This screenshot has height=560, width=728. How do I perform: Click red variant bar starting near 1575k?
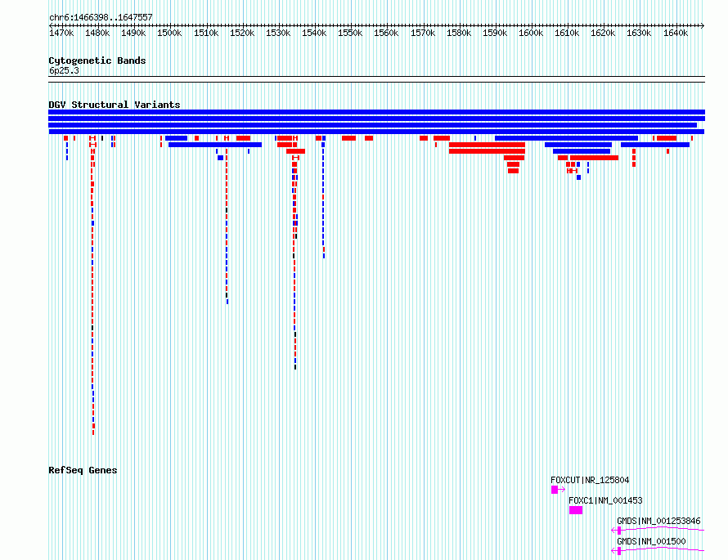pos(442,138)
